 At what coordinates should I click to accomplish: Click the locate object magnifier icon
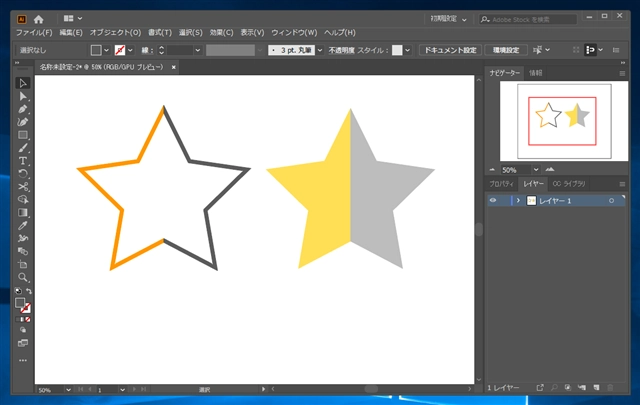pos(554,387)
